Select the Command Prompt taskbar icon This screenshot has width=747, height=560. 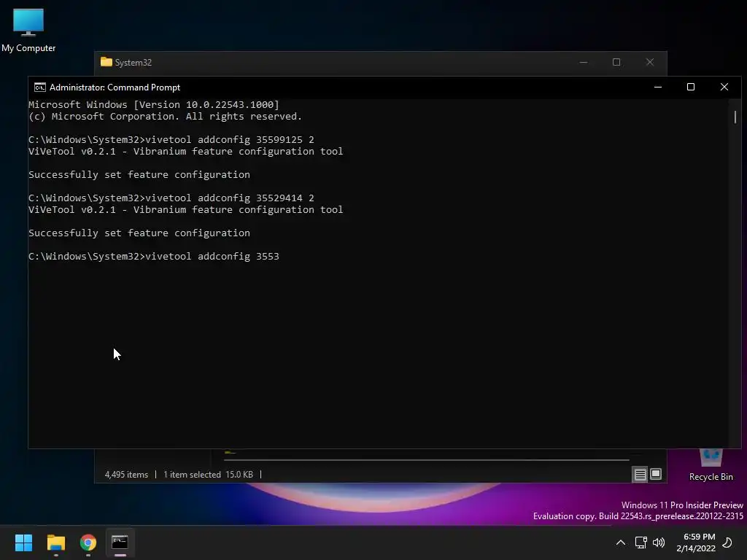120,542
